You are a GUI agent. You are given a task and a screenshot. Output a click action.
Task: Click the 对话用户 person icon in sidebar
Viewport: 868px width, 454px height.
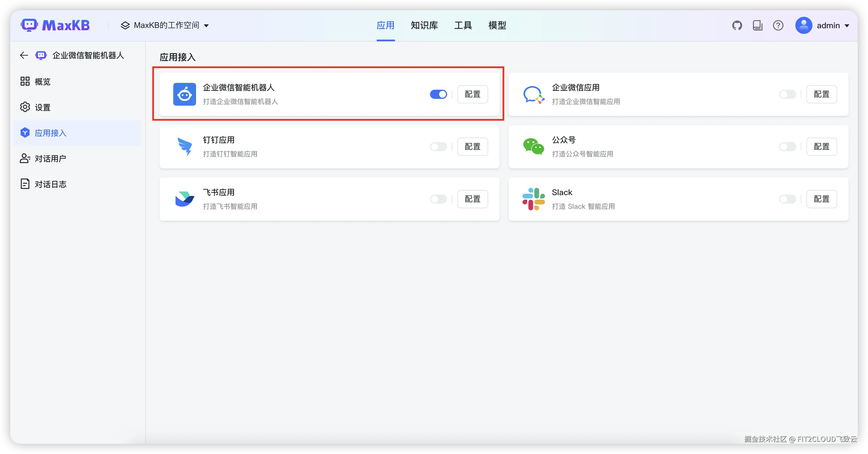[25, 158]
